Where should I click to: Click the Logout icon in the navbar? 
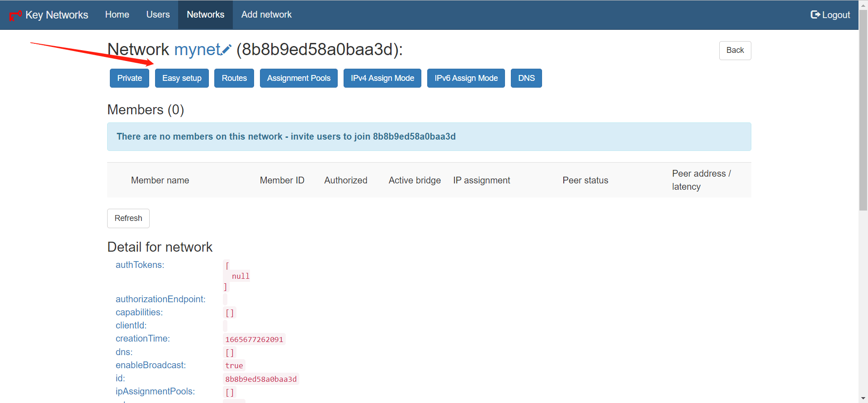(x=815, y=14)
